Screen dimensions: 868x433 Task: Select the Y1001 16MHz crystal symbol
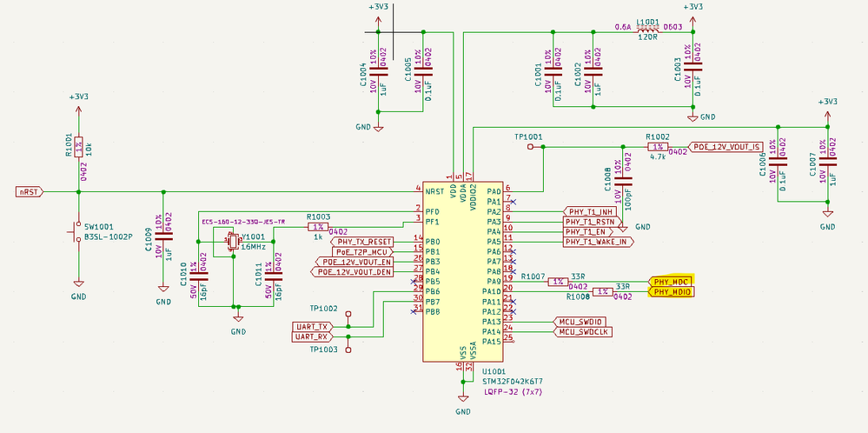232,242
